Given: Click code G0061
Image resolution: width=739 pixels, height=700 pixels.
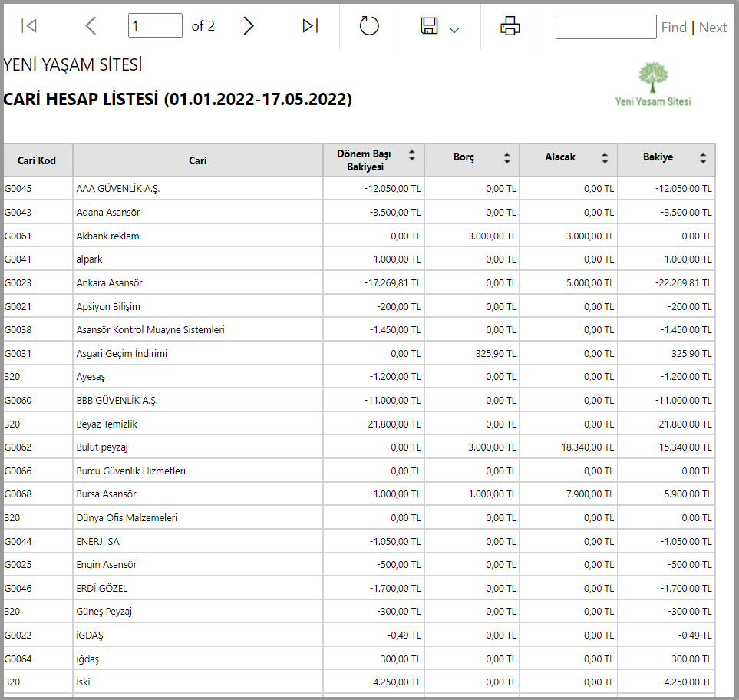Looking at the screenshot, I should [18, 236].
